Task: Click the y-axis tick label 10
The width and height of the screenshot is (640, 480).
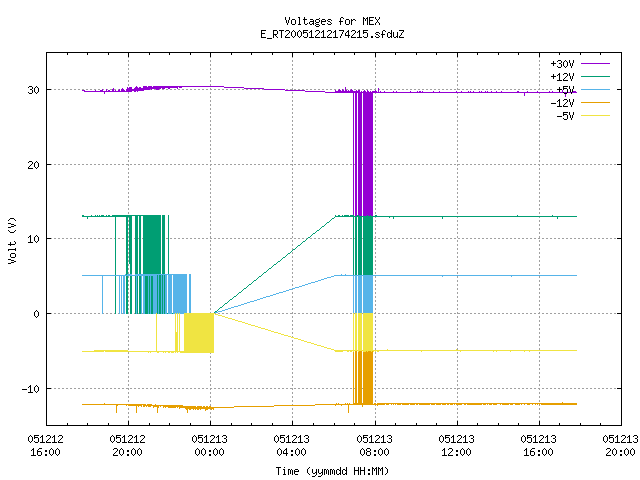Action: 33,239
